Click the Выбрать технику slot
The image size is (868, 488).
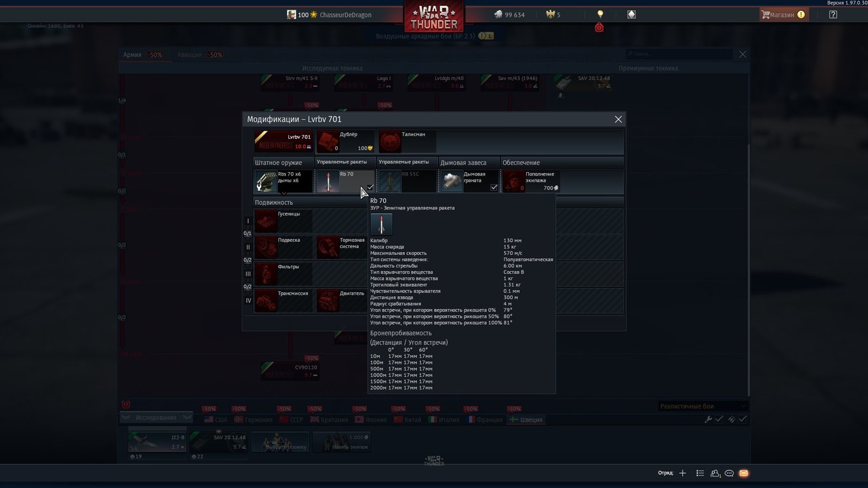tap(279, 442)
